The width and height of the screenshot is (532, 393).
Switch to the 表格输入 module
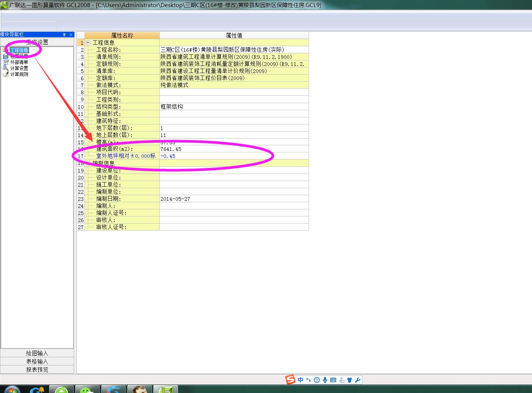click(37, 361)
